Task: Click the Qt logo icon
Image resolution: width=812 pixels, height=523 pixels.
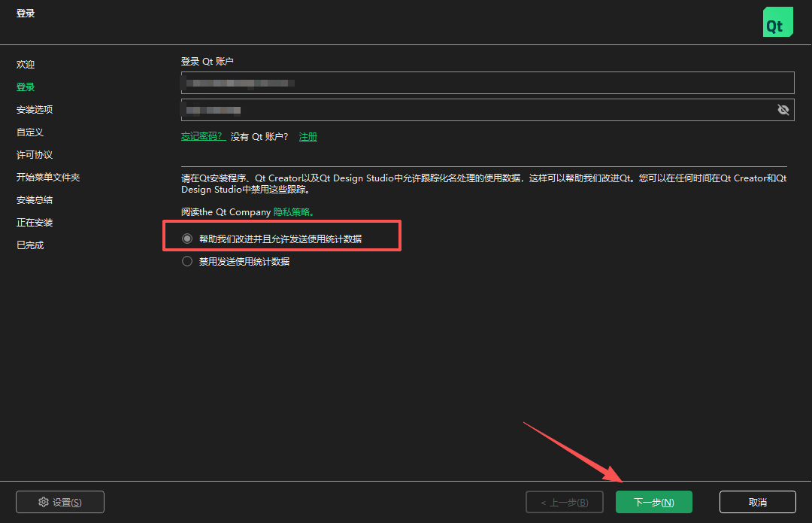Action: (x=778, y=22)
